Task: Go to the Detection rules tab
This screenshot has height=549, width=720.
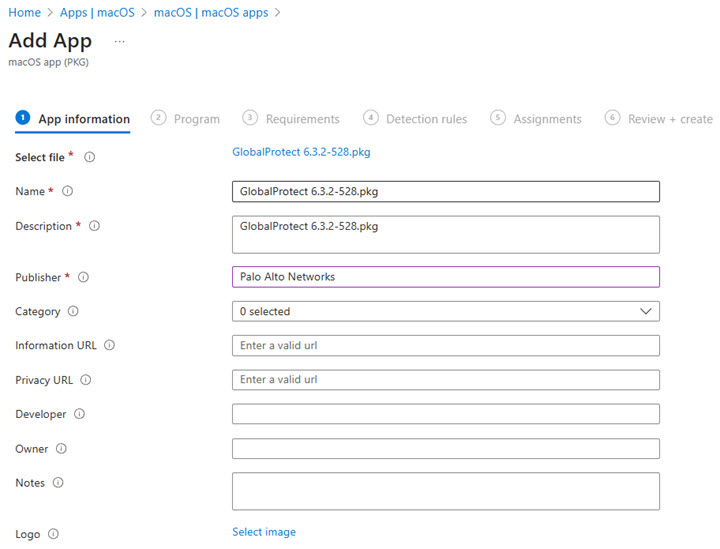Action: click(415, 119)
